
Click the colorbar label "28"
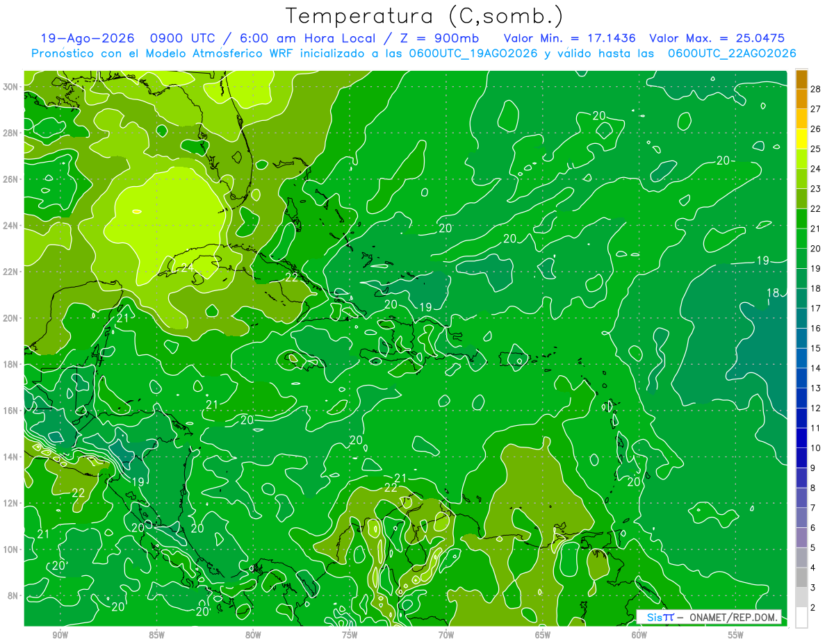(x=816, y=89)
